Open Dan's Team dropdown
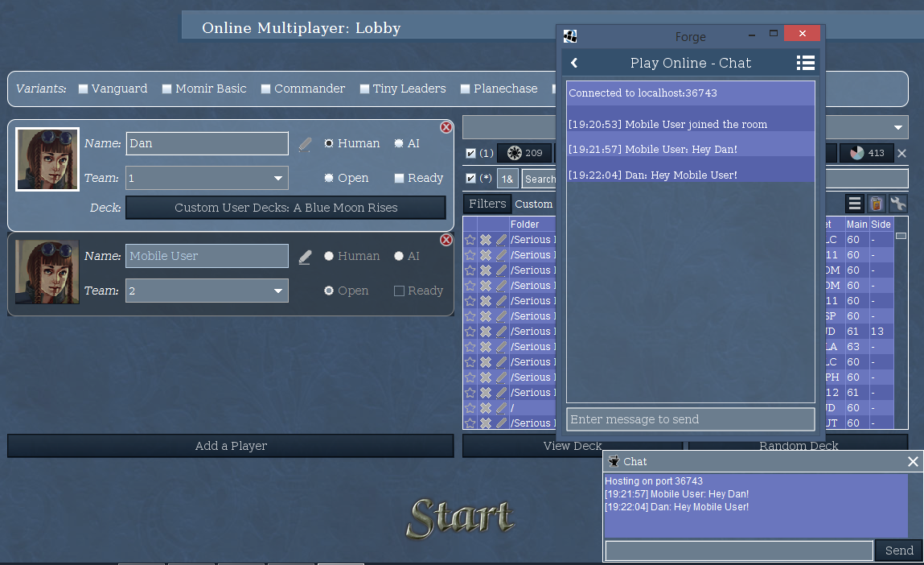The width and height of the screenshot is (924, 565). (207, 178)
